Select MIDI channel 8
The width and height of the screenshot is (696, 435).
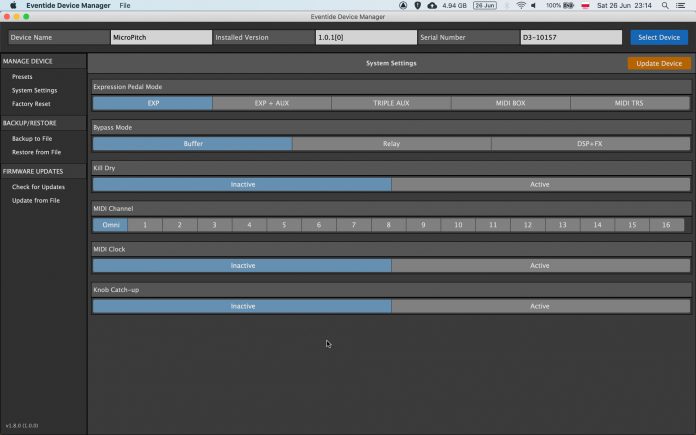[x=388, y=225]
